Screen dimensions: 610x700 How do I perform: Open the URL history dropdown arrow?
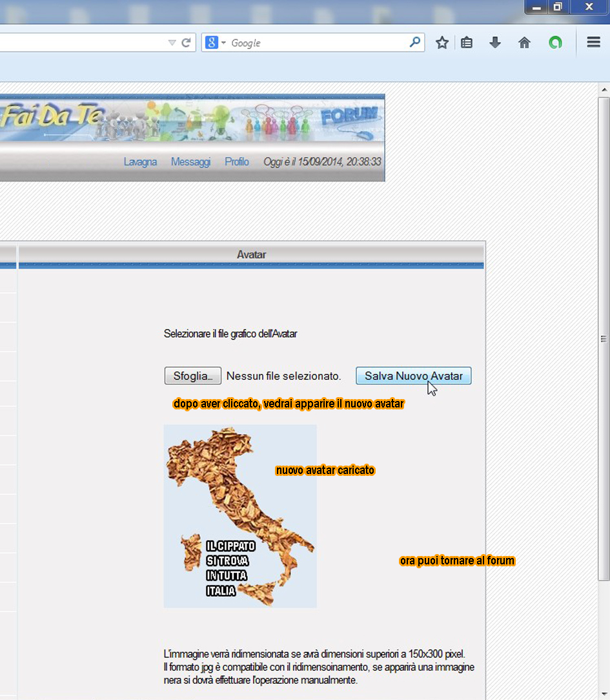point(172,43)
